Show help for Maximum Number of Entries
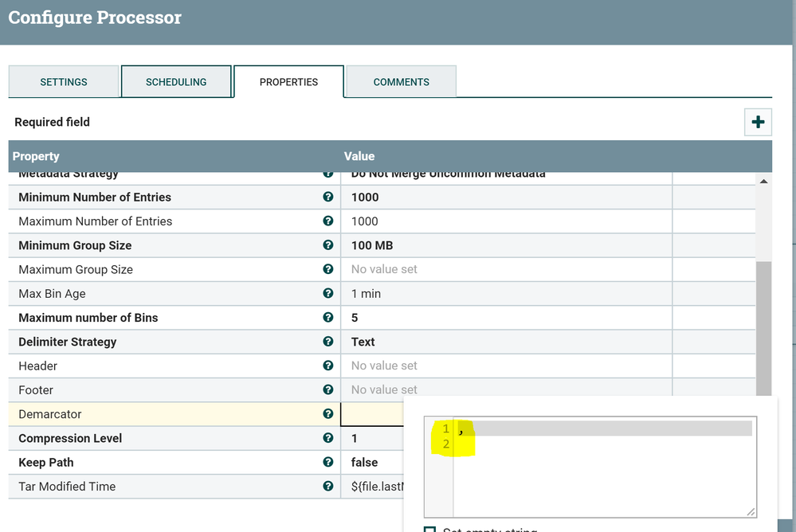This screenshot has width=796, height=532. click(x=328, y=221)
